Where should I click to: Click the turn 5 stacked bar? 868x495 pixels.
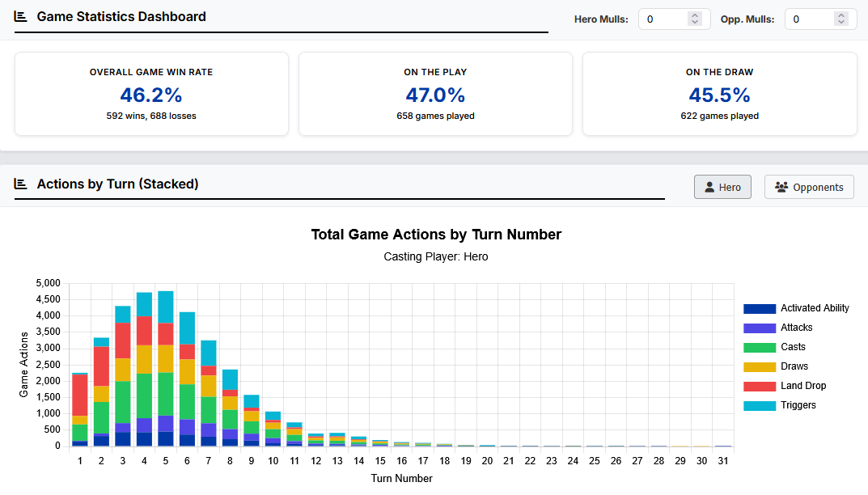(x=166, y=369)
